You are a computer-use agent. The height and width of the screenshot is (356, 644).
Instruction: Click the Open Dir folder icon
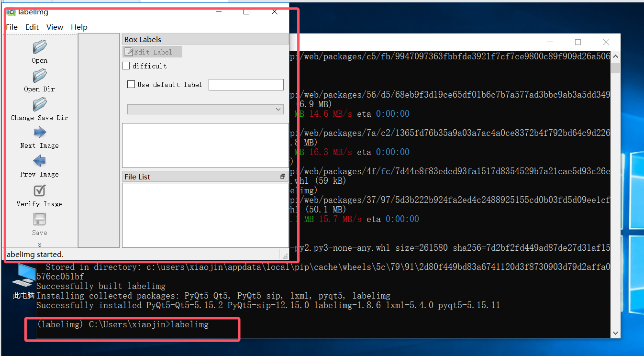[39, 76]
